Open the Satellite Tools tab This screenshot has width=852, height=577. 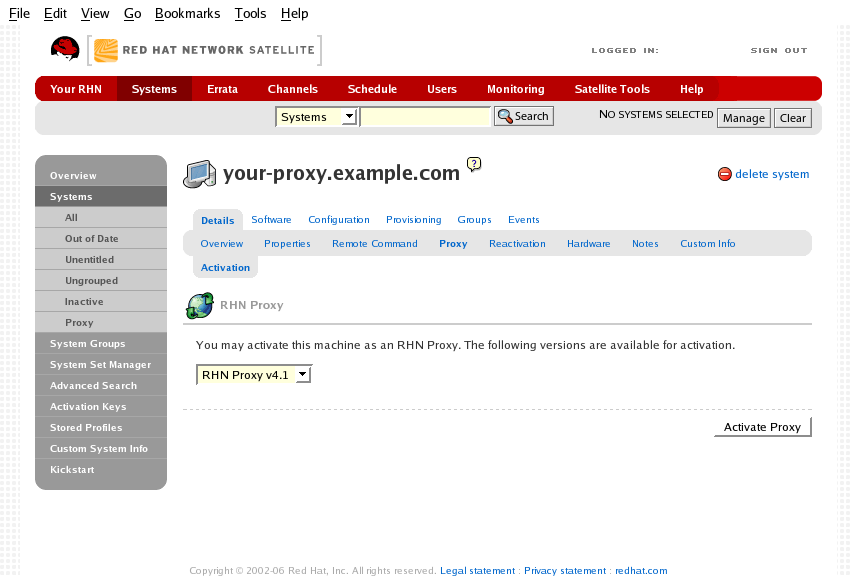(x=612, y=89)
